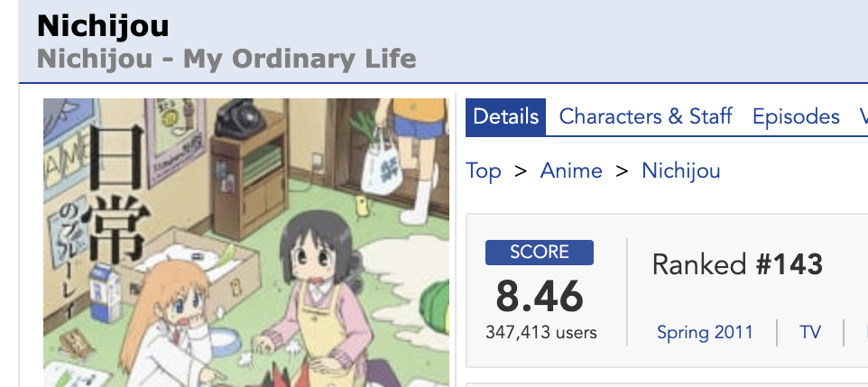The width and height of the screenshot is (868, 387).
Task: Click the Nichijou page title
Action: click(x=103, y=26)
